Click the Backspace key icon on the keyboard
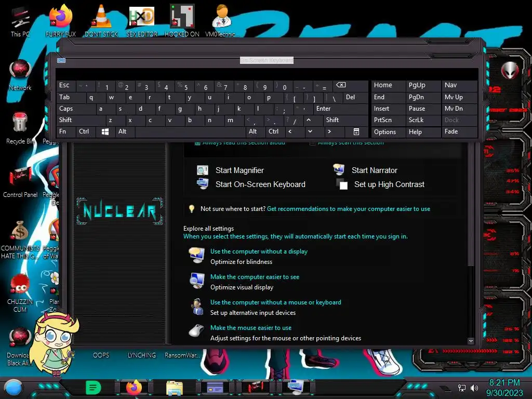The image size is (532, 399). point(341,85)
